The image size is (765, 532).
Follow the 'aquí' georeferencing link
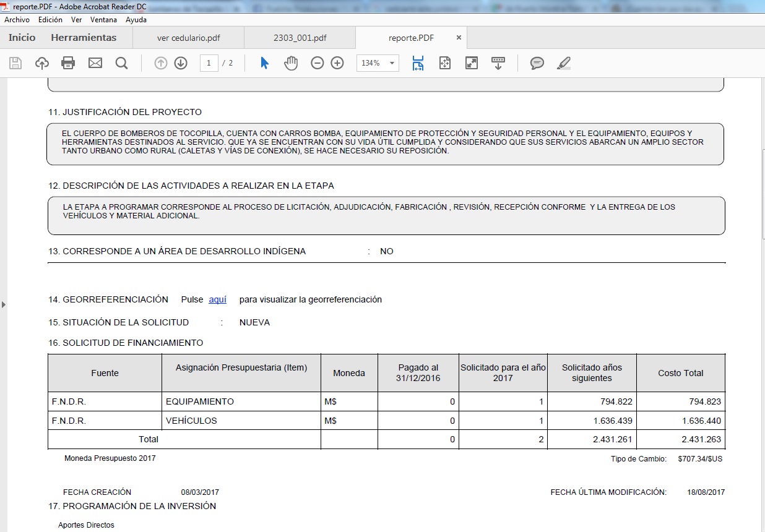[x=218, y=299]
